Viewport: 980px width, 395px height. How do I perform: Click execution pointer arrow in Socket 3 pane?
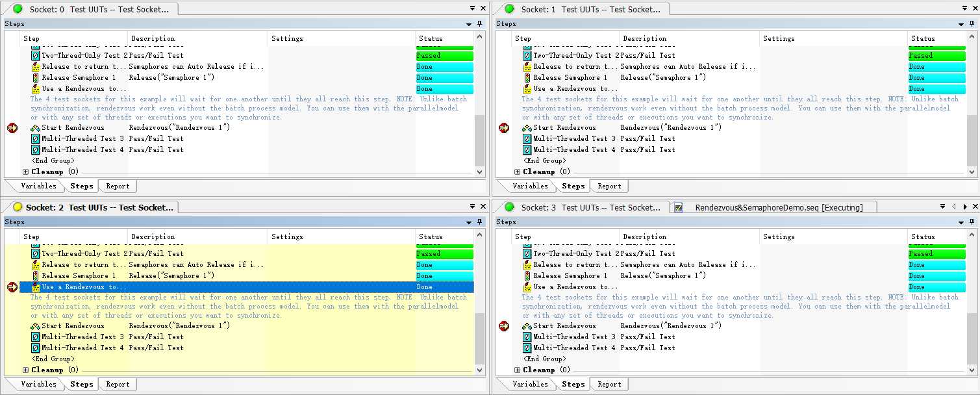tap(504, 326)
